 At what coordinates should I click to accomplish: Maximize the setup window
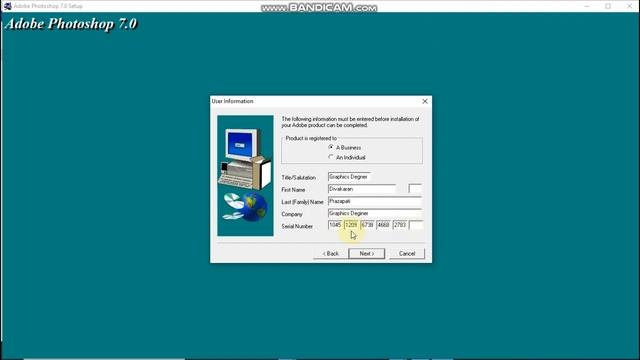point(608,6)
